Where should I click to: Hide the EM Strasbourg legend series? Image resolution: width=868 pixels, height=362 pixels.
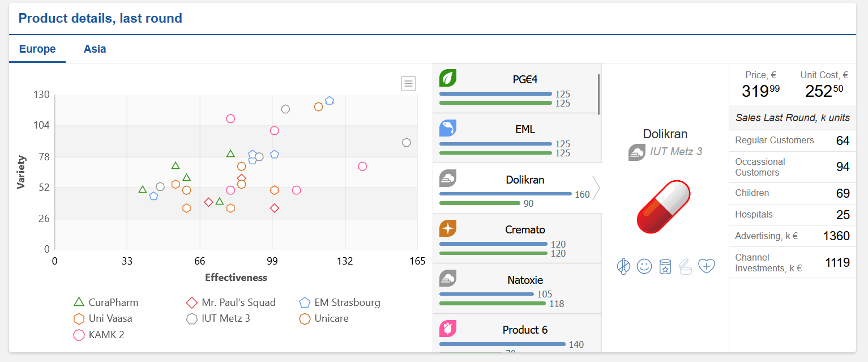[340, 303]
